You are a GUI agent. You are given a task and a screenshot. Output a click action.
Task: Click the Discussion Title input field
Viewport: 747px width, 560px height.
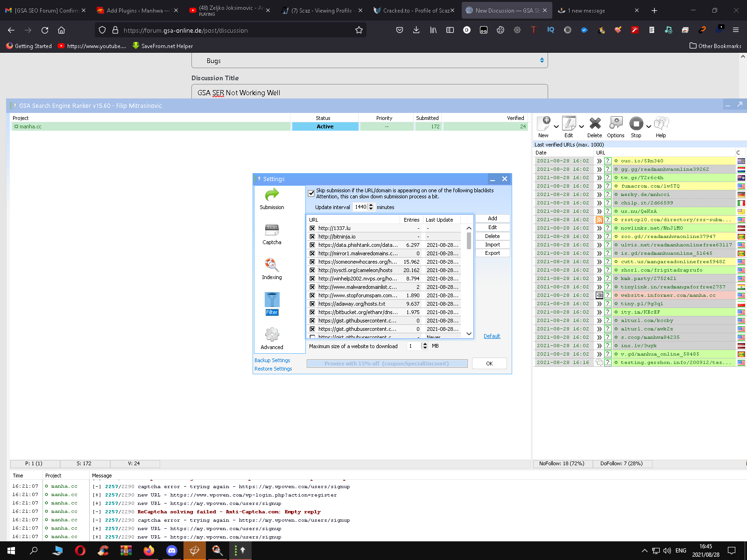click(369, 92)
